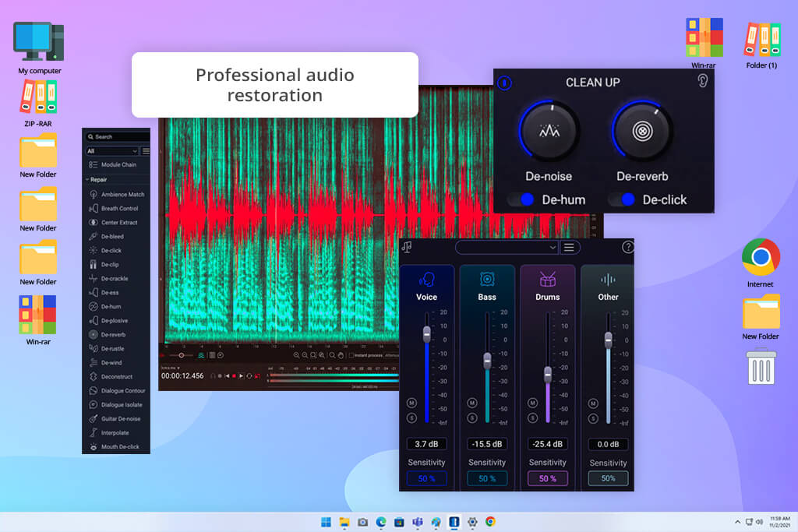Click the red Stop button in transport

234,376
